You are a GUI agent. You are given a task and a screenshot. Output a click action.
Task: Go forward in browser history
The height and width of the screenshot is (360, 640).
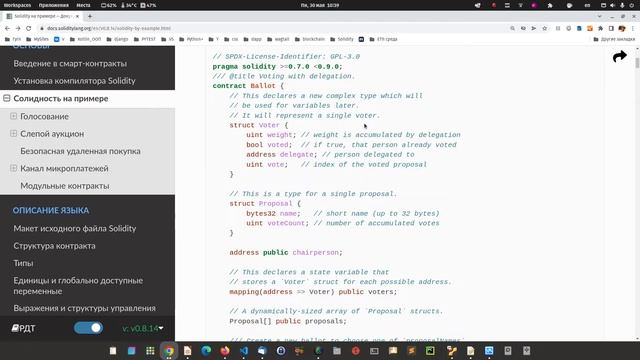click(x=18, y=28)
